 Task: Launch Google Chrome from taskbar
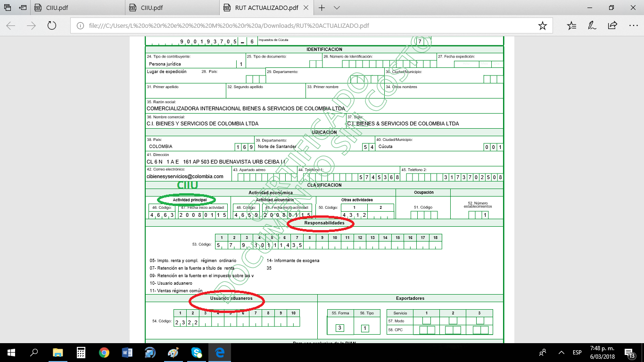pyautogui.click(x=104, y=352)
